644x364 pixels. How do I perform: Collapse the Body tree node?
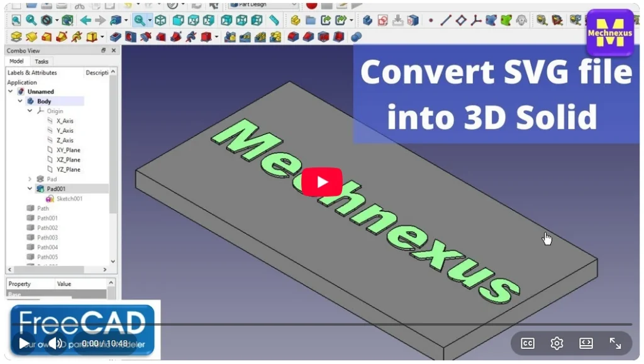point(20,101)
